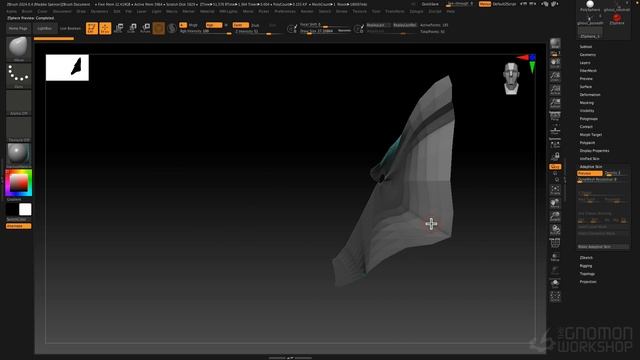Image resolution: width=640 pixels, height=360 pixels.
Task: Toggle Transparency display on right shelf
Action: (x=555, y=258)
